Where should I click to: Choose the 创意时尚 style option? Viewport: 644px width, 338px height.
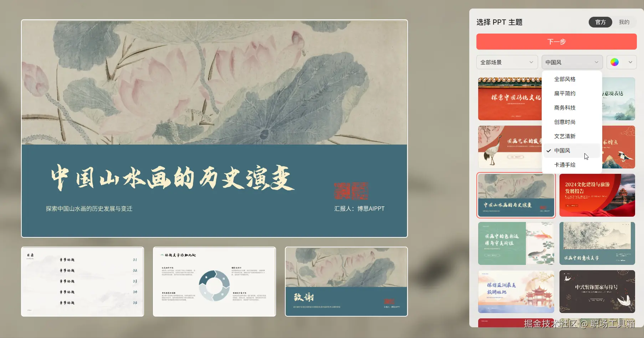pyautogui.click(x=564, y=122)
